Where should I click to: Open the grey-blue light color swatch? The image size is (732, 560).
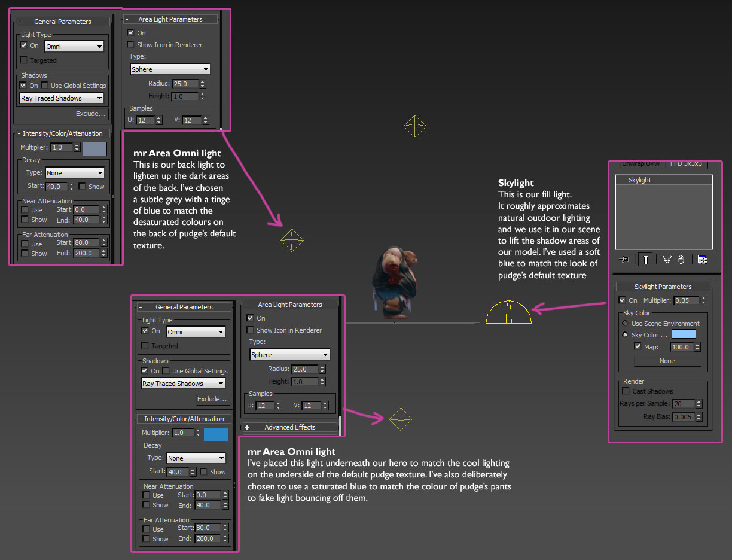coord(94,149)
